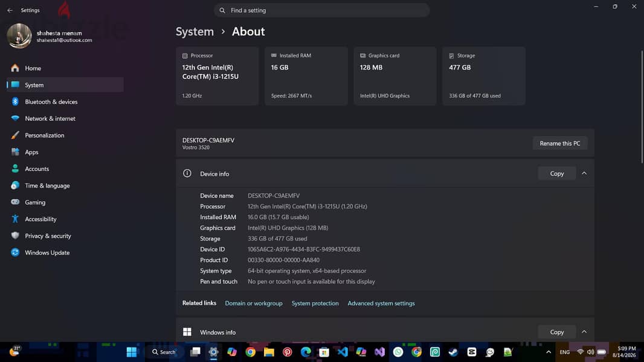Open Advanced system settings link
Screen dimensions: 644x362
pyautogui.click(x=381, y=303)
